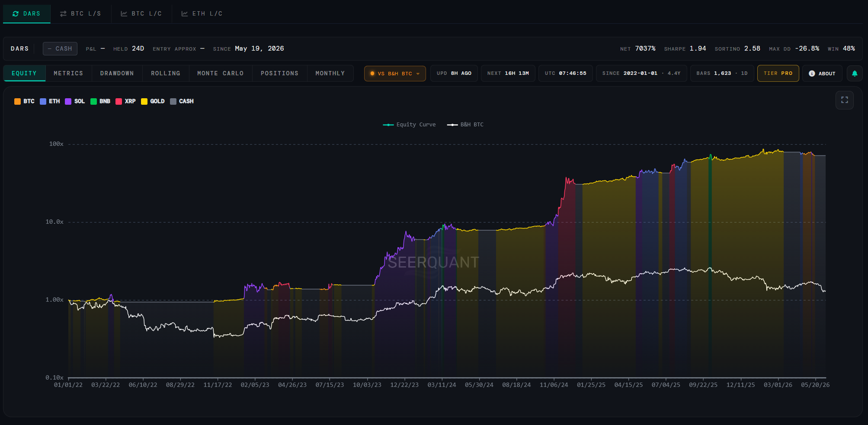Open the BARS 1,623 1D timeframe selector
The height and width of the screenshot is (425, 868).
[x=722, y=74]
